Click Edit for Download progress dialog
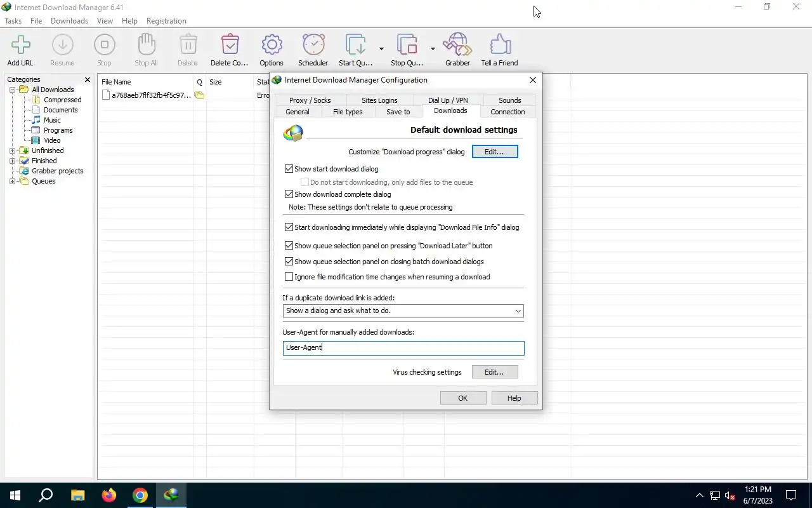 click(x=495, y=152)
